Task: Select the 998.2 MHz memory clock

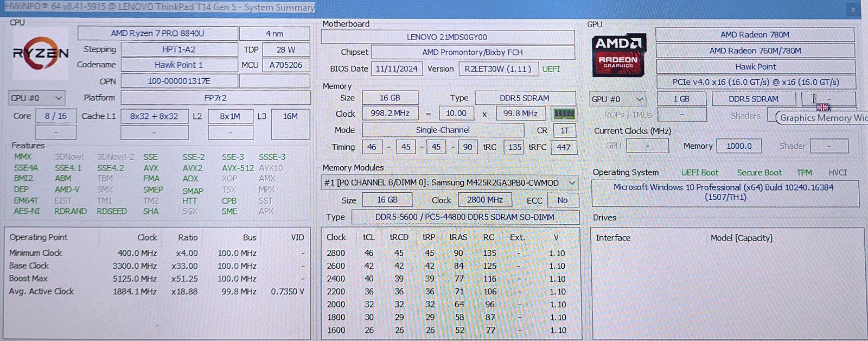Action: (x=390, y=113)
